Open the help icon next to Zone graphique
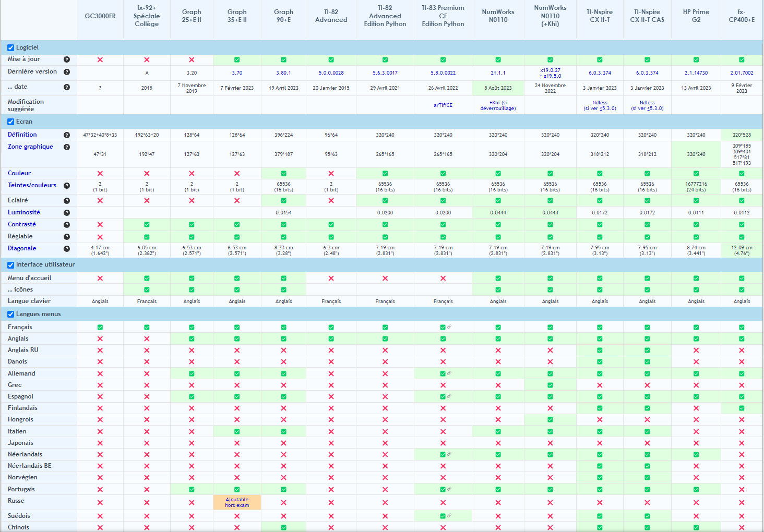This screenshot has height=532, width=764. point(67,147)
